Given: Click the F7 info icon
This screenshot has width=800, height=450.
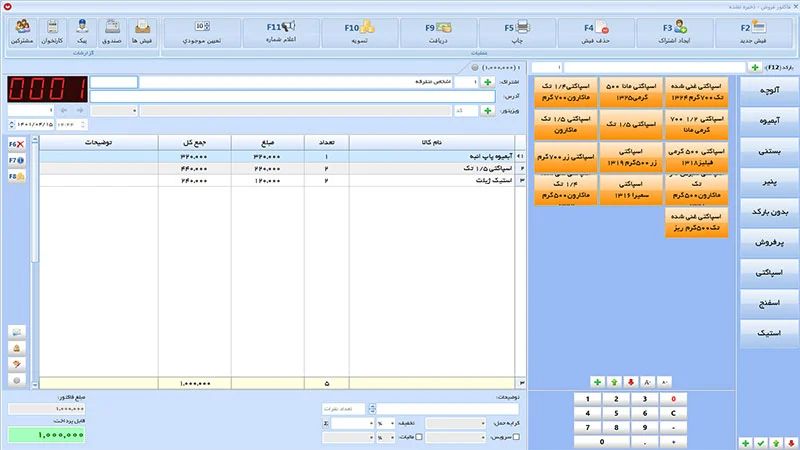Looking at the screenshot, I should (x=16, y=160).
